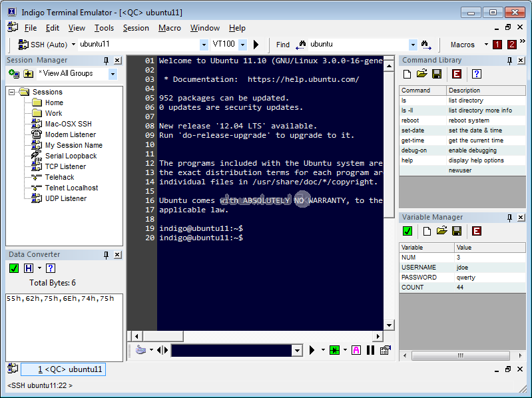Pin the Data Converter panel
Viewport: 532px width, 398px height.
[106, 255]
